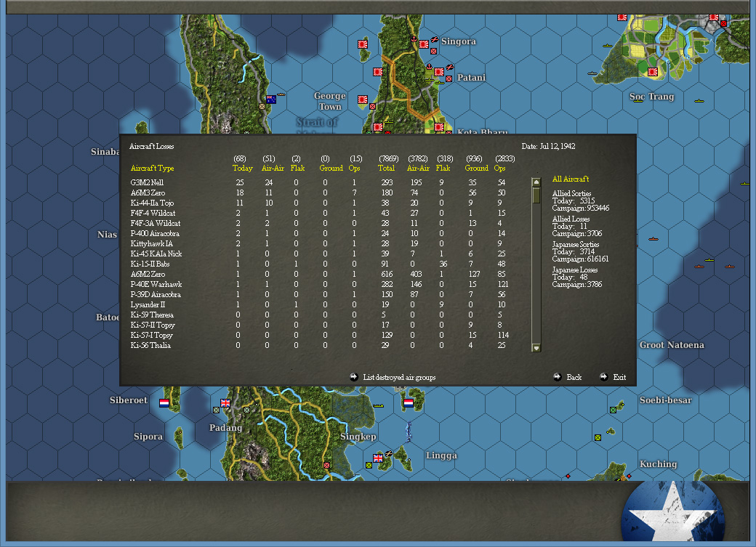The height and width of the screenshot is (547, 756).
Task: Sort by Air-Air header under (3782)
Action: [418, 169]
